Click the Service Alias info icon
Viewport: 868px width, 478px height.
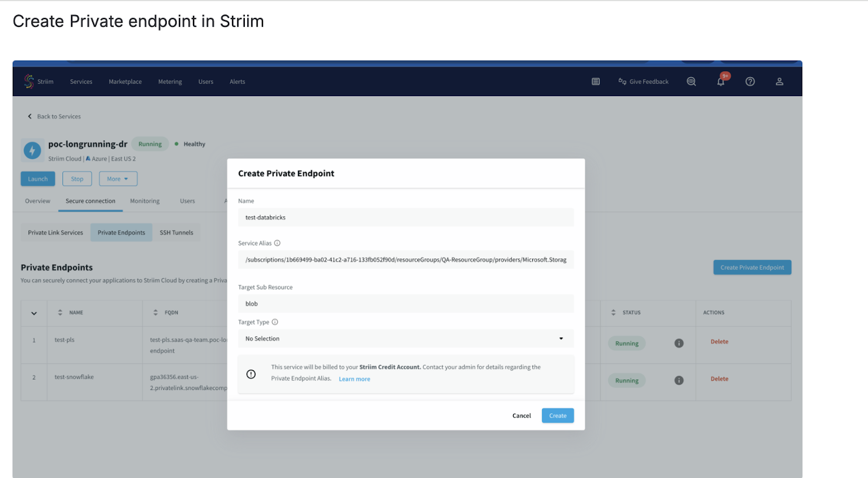click(277, 243)
